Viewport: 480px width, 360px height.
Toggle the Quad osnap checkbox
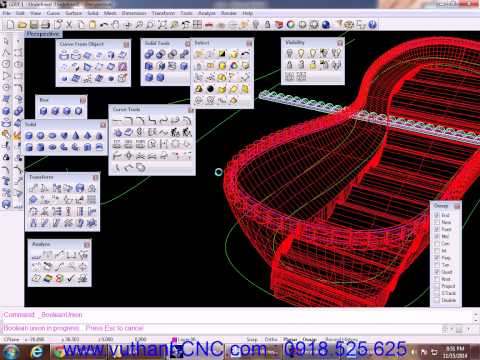click(x=437, y=272)
